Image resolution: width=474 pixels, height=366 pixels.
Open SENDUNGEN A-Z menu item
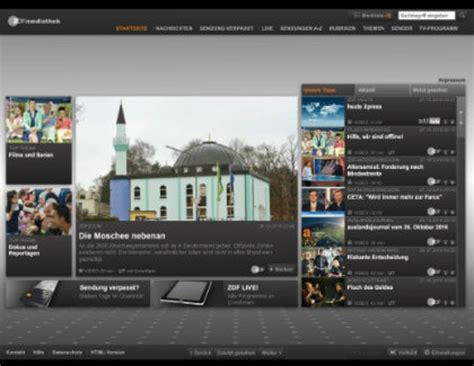point(301,29)
